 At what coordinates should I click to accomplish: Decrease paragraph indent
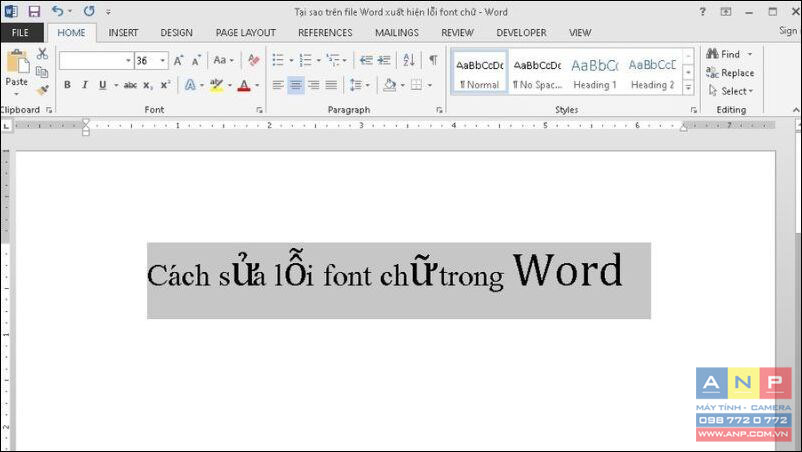(366, 60)
